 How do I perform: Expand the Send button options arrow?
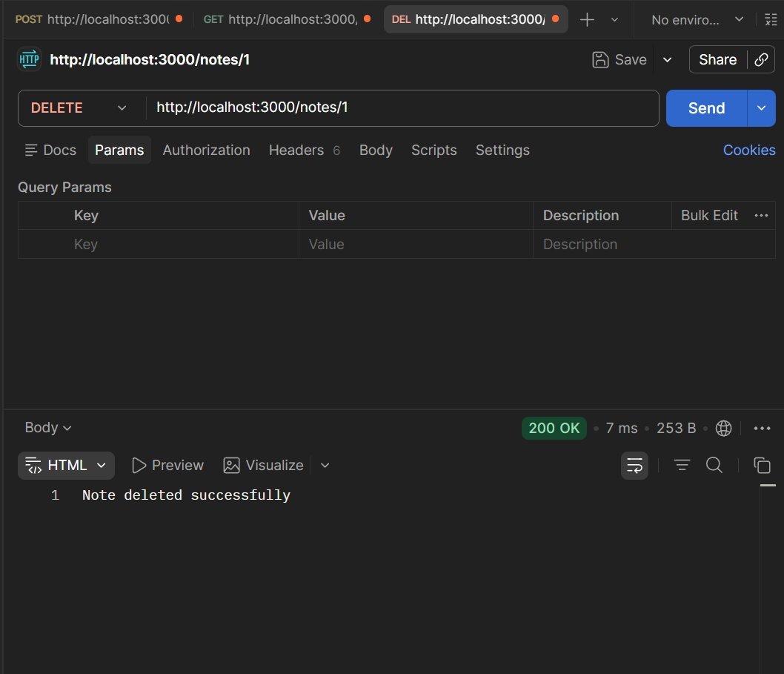761,108
